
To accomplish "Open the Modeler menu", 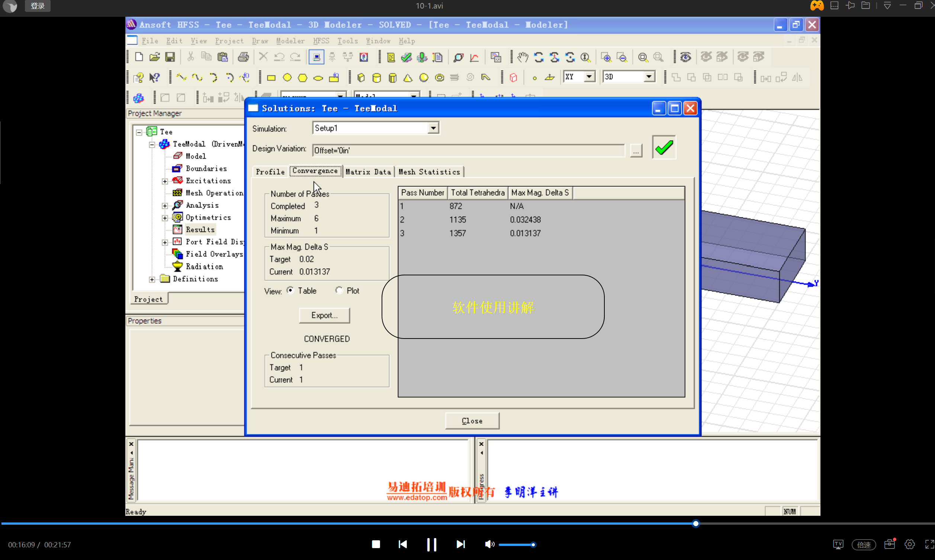I will coord(290,41).
